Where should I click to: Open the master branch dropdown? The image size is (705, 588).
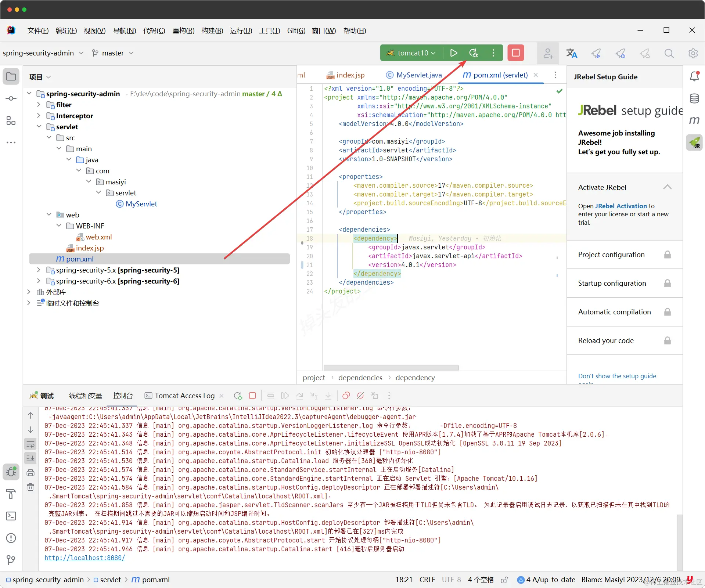tap(112, 53)
